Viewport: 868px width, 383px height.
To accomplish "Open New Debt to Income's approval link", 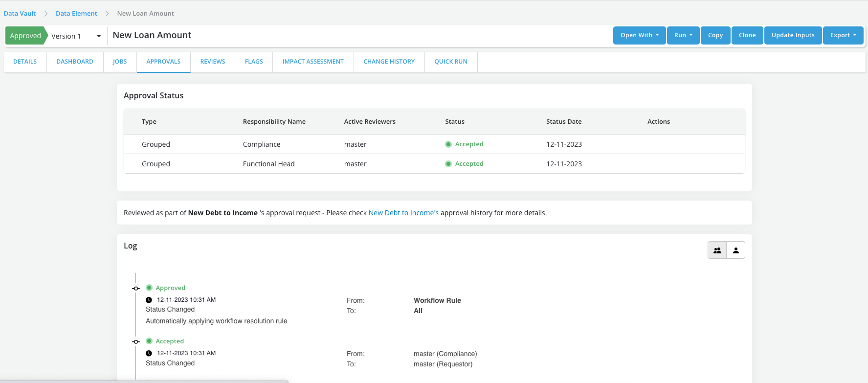I will tap(403, 213).
